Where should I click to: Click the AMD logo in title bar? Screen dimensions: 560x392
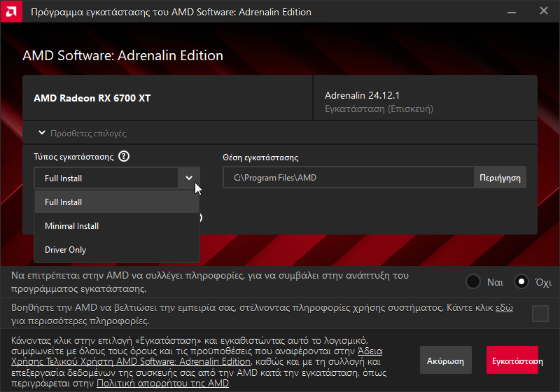point(11,11)
